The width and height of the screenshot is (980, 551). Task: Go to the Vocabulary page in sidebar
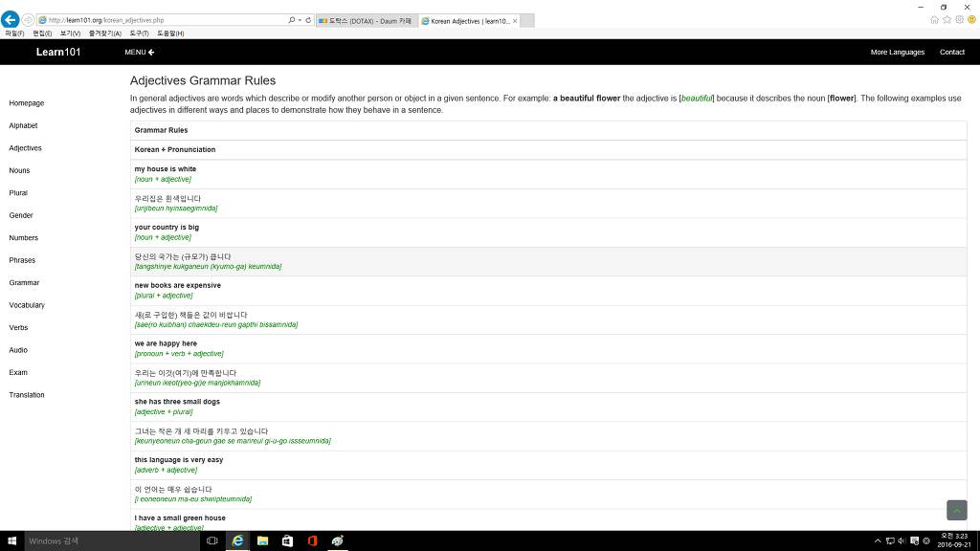coord(27,305)
